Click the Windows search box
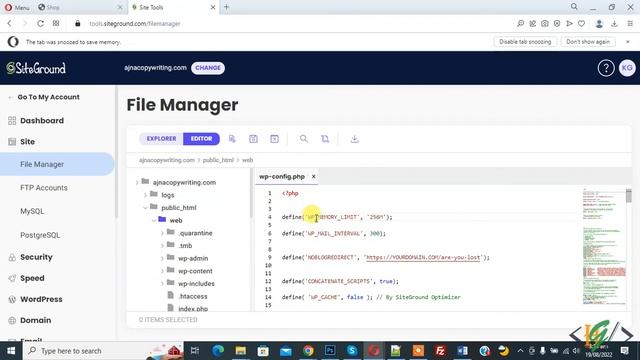 click(x=104, y=351)
